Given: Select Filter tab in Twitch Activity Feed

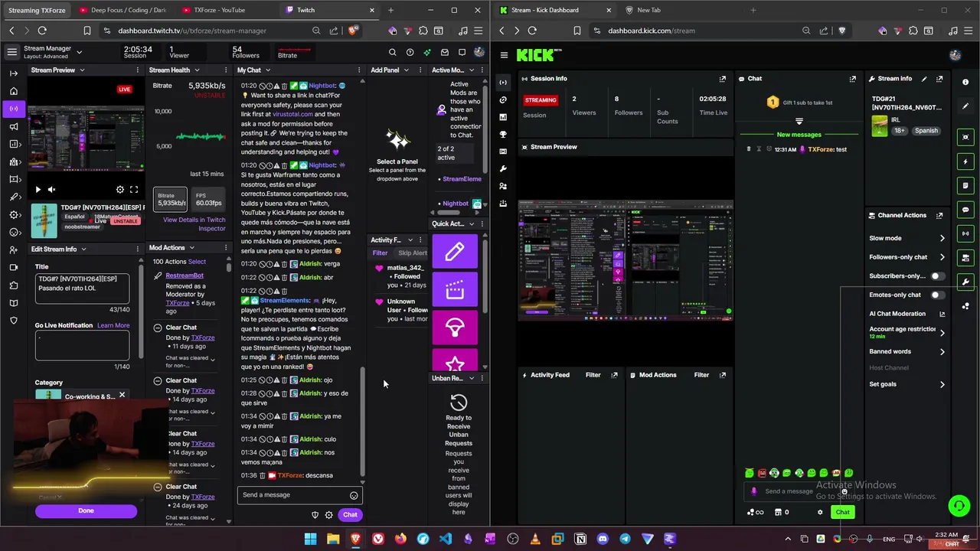Looking at the screenshot, I should click(x=380, y=253).
